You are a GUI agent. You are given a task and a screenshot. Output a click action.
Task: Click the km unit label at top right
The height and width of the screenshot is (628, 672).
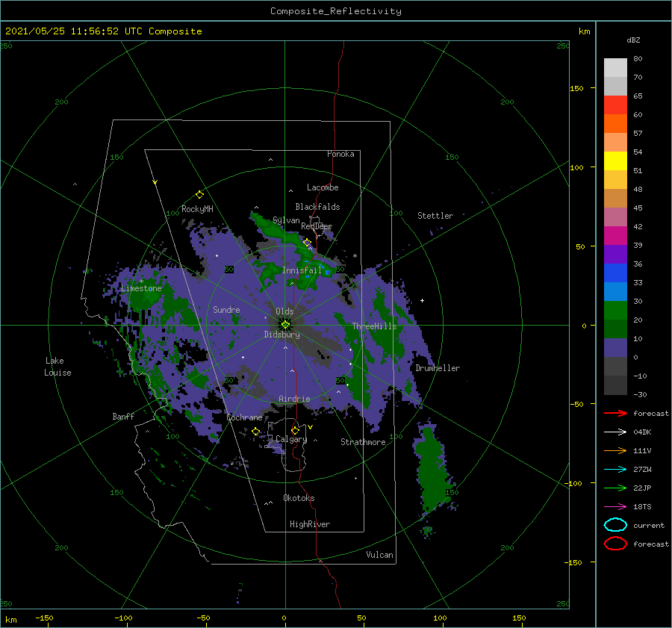click(584, 31)
